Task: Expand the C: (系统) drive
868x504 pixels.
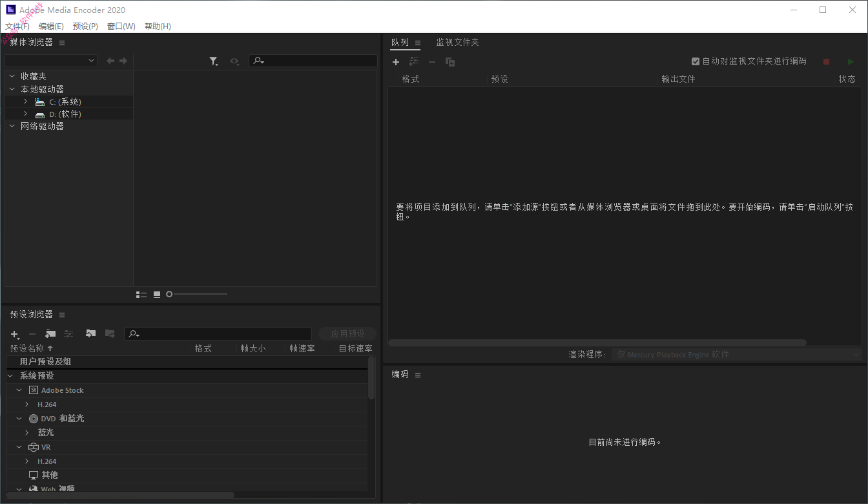Action: 25,101
